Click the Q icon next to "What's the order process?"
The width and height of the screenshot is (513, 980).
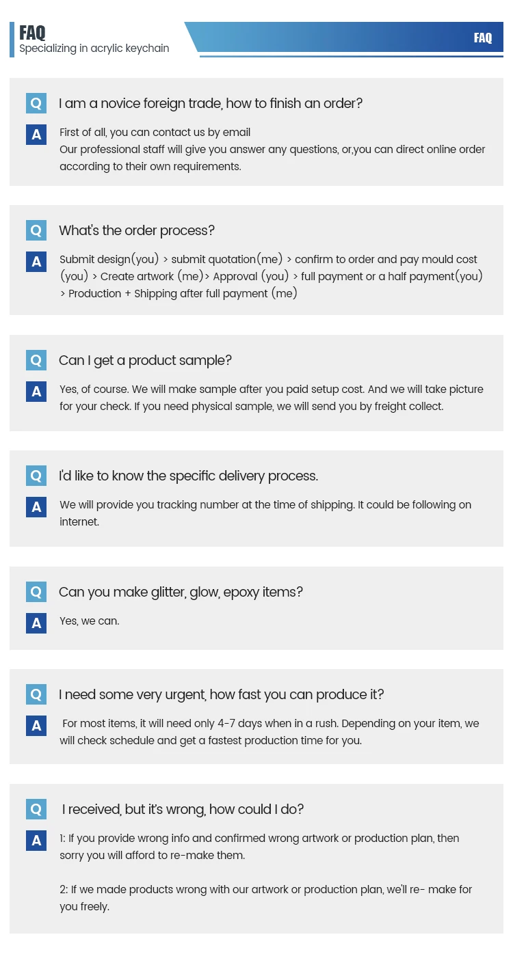[36, 230]
